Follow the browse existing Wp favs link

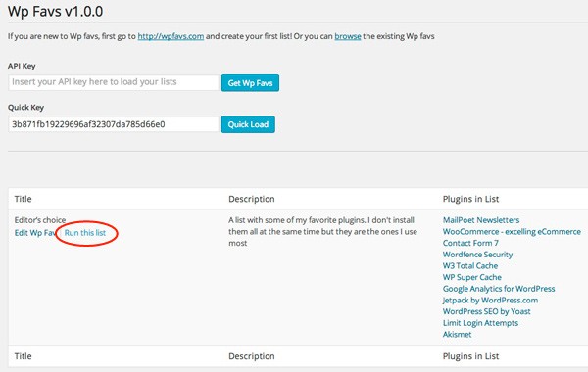tap(348, 36)
